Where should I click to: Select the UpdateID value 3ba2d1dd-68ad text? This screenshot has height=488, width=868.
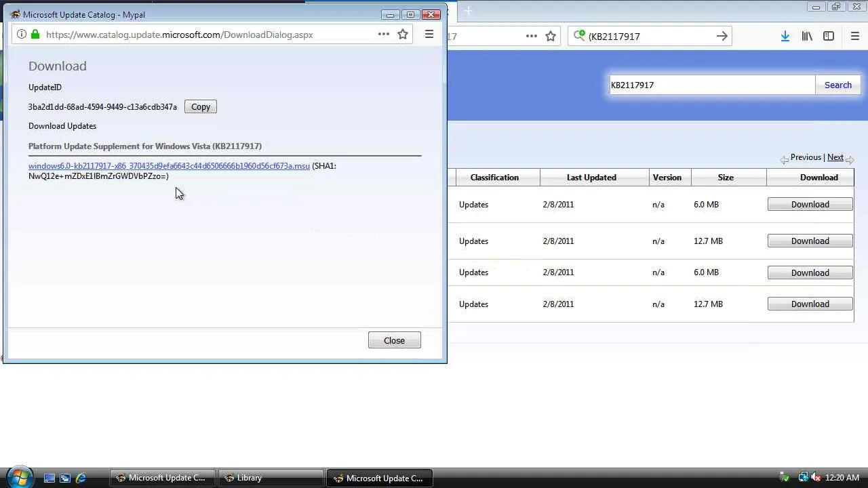coord(102,107)
